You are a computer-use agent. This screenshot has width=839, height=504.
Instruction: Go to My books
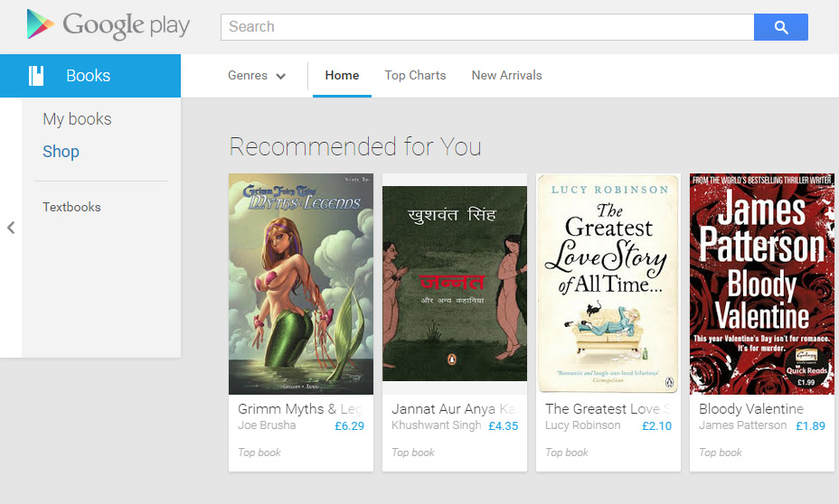click(x=77, y=118)
